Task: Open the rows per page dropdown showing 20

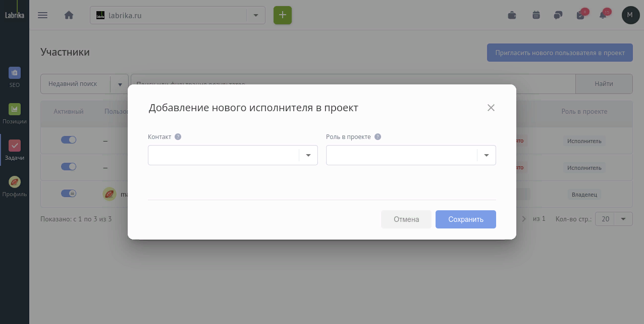Action: [x=614, y=219]
